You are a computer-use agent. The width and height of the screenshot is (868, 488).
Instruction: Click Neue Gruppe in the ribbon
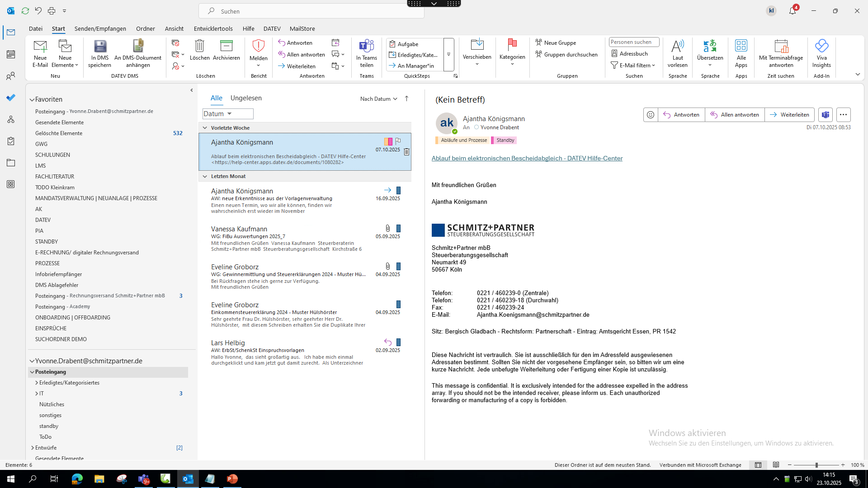click(x=556, y=43)
